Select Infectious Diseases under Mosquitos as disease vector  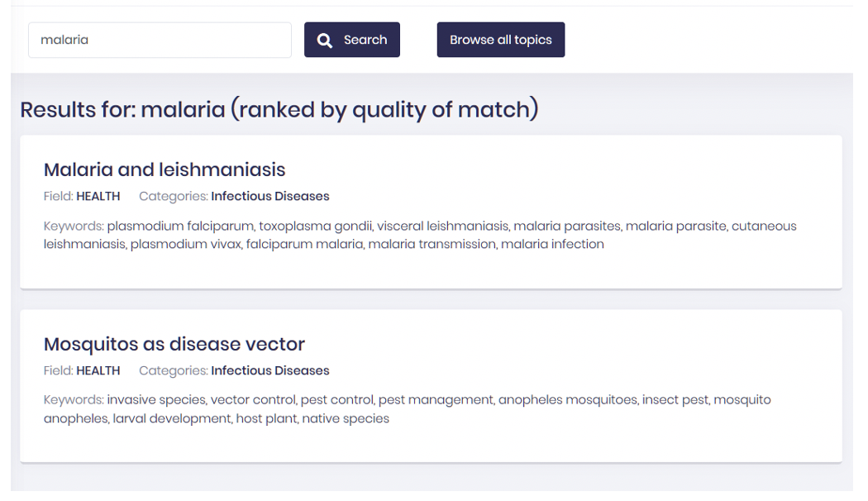[x=270, y=370]
